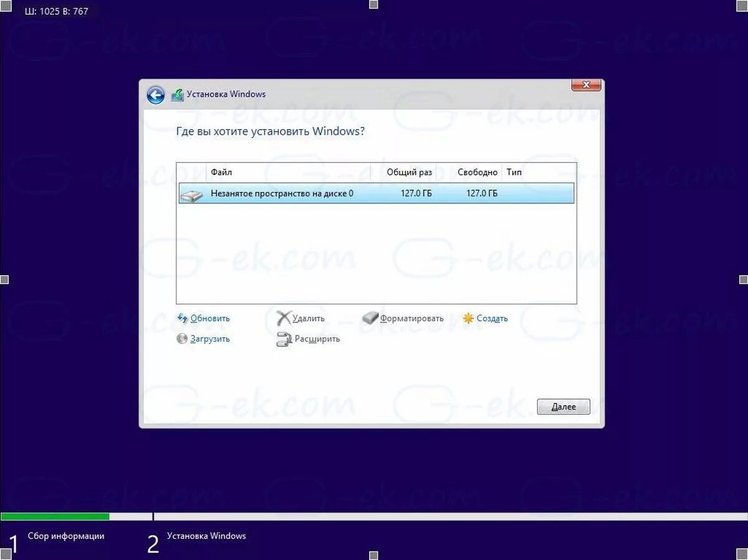Click the extend icon beside Расширить
The height and width of the screenshot is (560, 748).
(x=284, y=339)
